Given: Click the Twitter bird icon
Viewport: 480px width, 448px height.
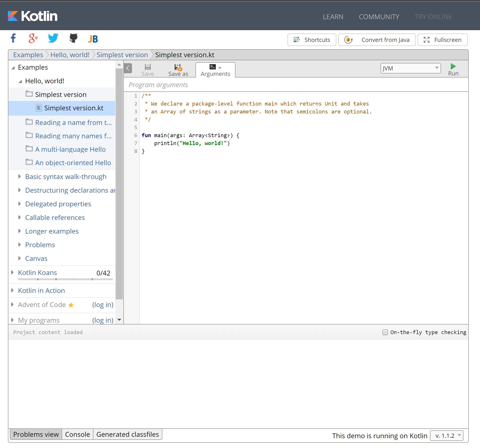Looking at the screenshot, I should tap(53, 38).
